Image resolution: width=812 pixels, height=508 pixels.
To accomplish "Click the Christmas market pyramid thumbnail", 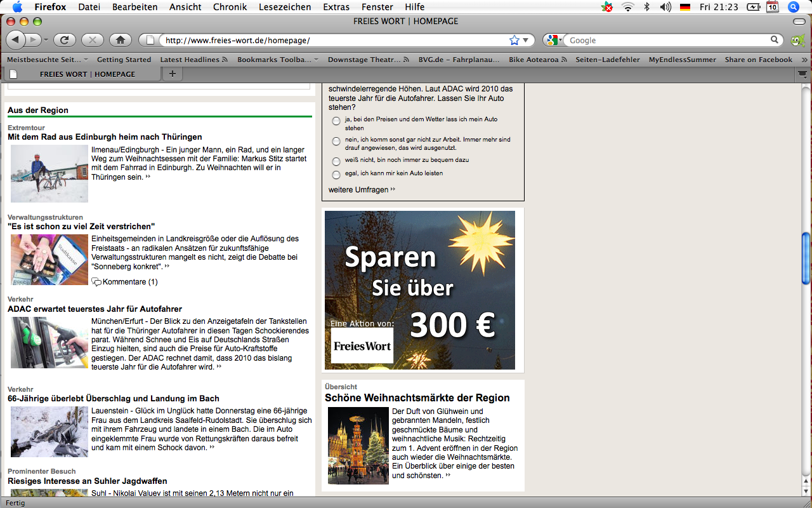I will [358, 446].
